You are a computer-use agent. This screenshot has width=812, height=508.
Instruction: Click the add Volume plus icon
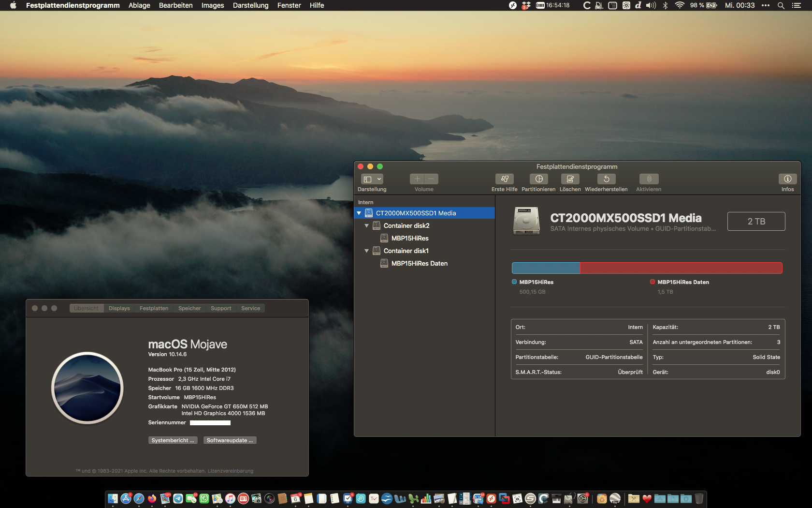(417, 179)
